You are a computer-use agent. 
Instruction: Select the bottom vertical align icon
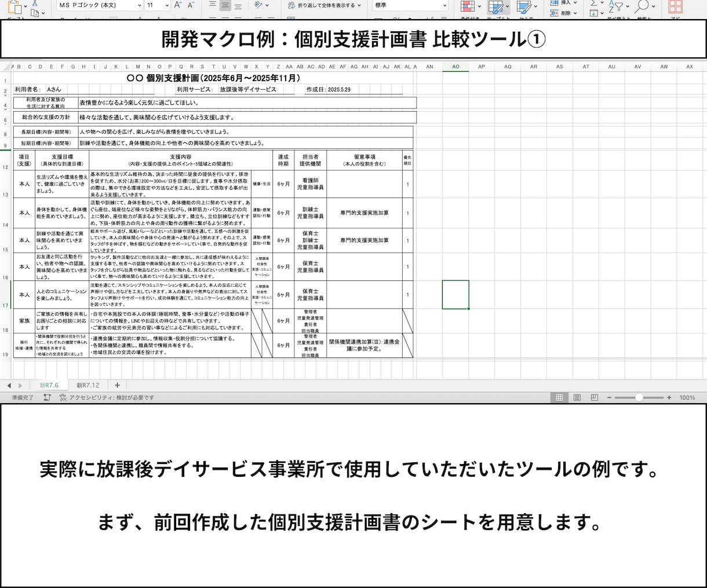(238, 5)
